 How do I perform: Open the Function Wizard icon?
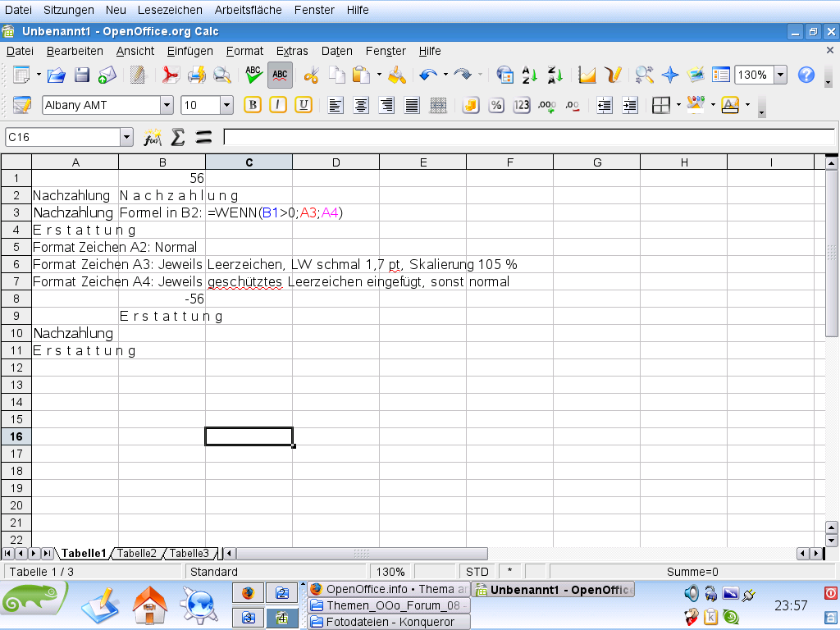point(152,137)
